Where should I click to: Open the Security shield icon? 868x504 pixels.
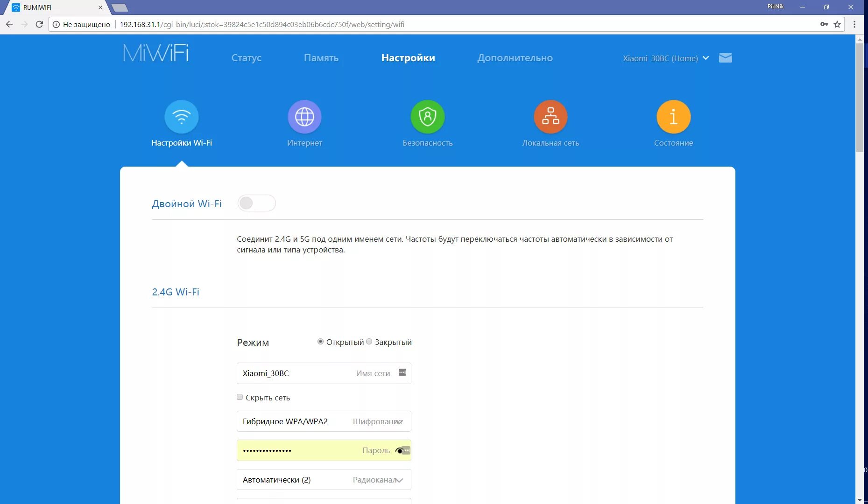428,117
